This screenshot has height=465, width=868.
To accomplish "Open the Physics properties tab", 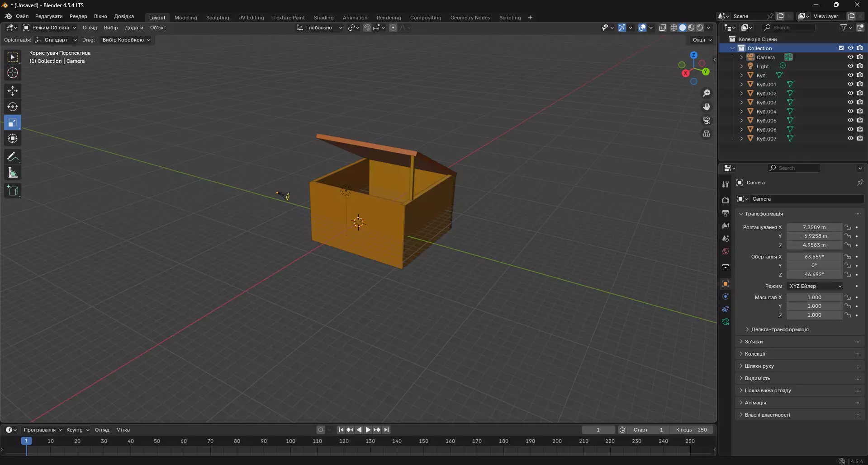I will tap(726, 296).
